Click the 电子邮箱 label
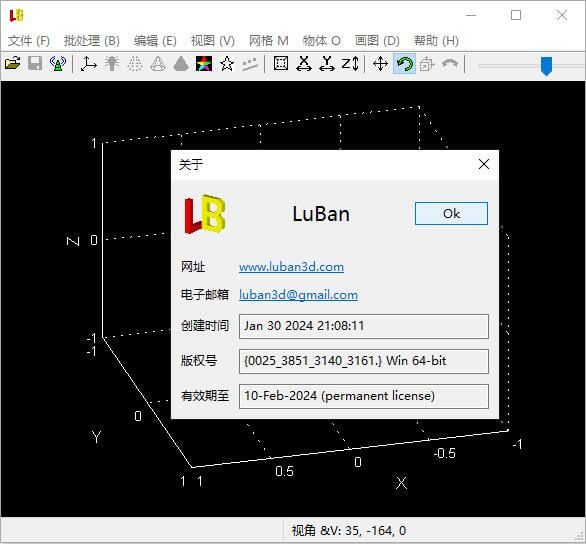The image size is (586, 544). pos(204,295)
